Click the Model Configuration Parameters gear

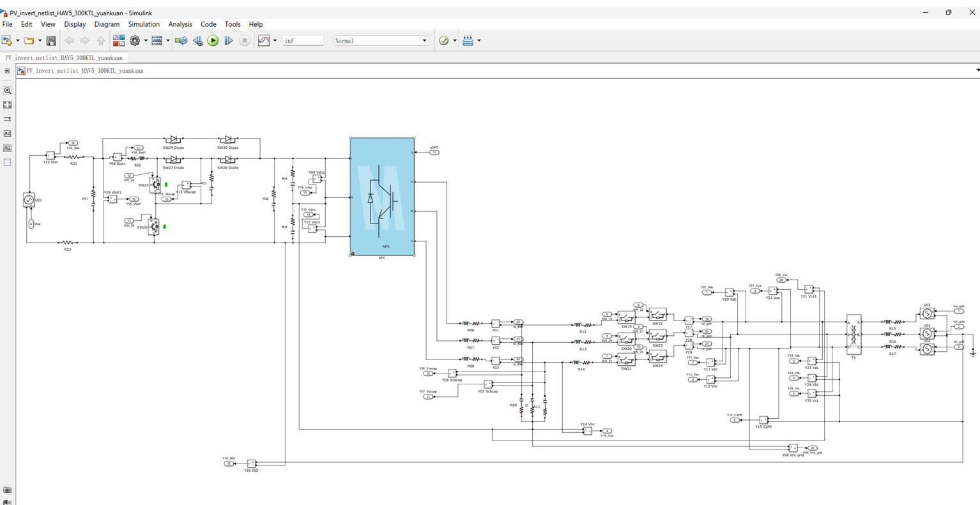(135, 41)
